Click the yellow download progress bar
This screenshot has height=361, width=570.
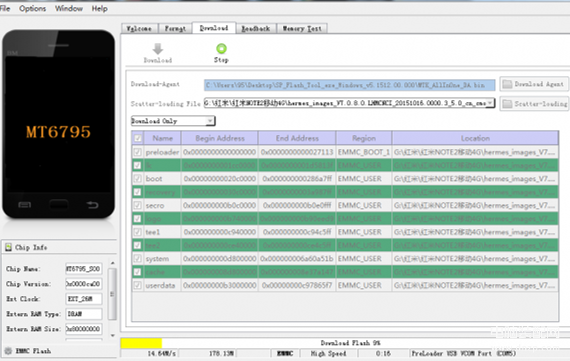(141, 343)
